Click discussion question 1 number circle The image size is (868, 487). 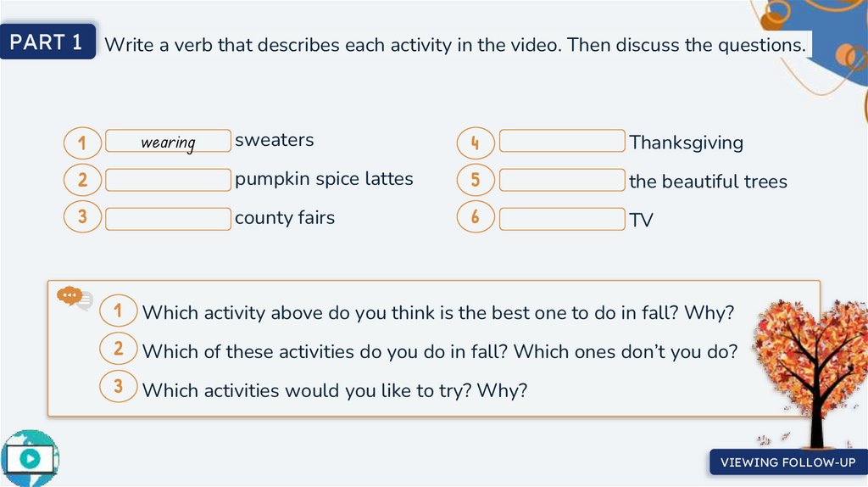119,311
